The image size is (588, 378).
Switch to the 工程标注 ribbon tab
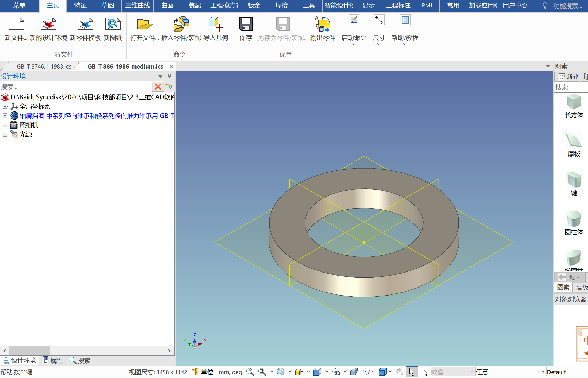(x=398, y=6)
